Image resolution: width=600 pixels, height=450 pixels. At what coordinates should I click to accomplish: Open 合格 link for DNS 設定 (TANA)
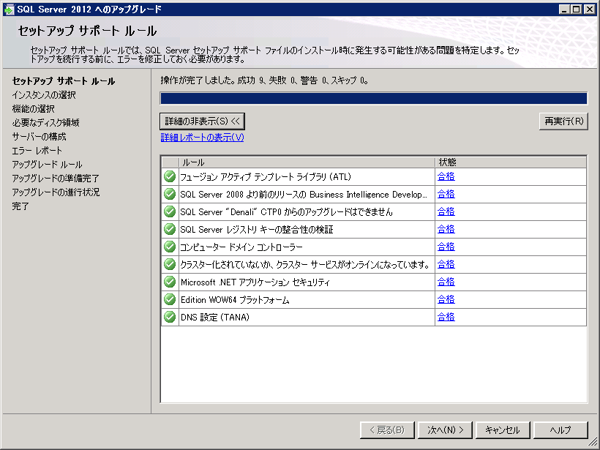coord(446,317)
